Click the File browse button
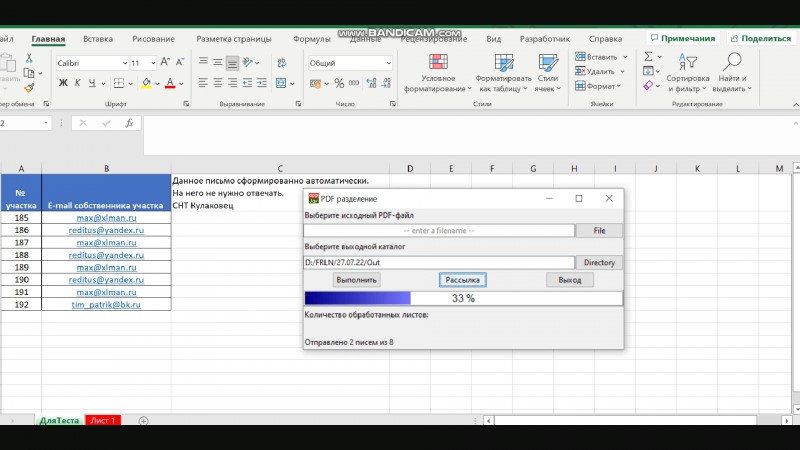This screenshot has height=450, width=800. pos(599,231)
